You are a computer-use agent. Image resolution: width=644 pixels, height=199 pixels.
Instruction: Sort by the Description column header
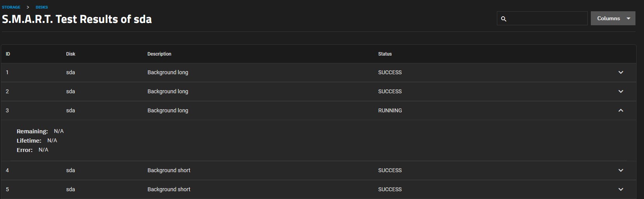point(159,54)
